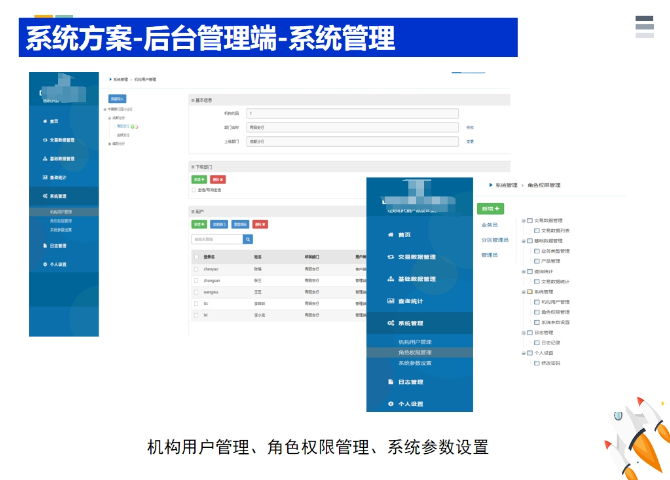
Task: Select the checkbox for user zhangsan
Action: (x=196, y=281)
